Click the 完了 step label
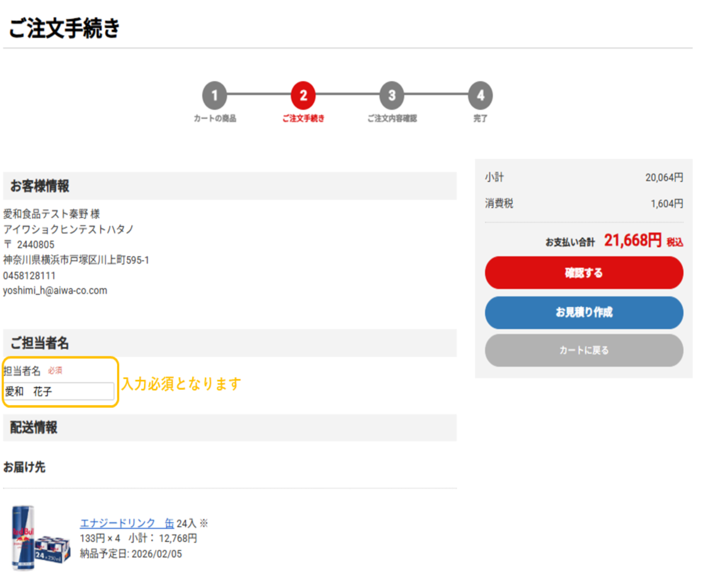The image size is (707, 588). [x=480, y=118]
